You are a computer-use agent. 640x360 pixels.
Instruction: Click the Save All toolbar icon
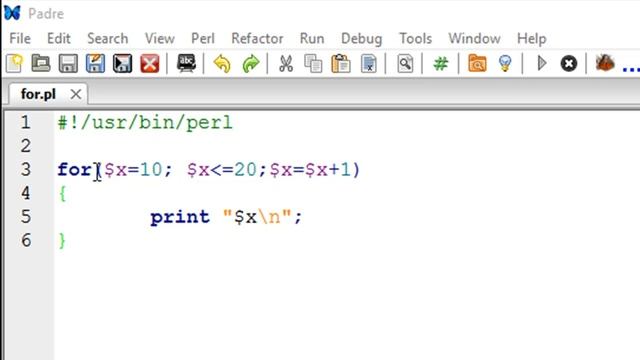pyautogui.click(x=122, y=64)
